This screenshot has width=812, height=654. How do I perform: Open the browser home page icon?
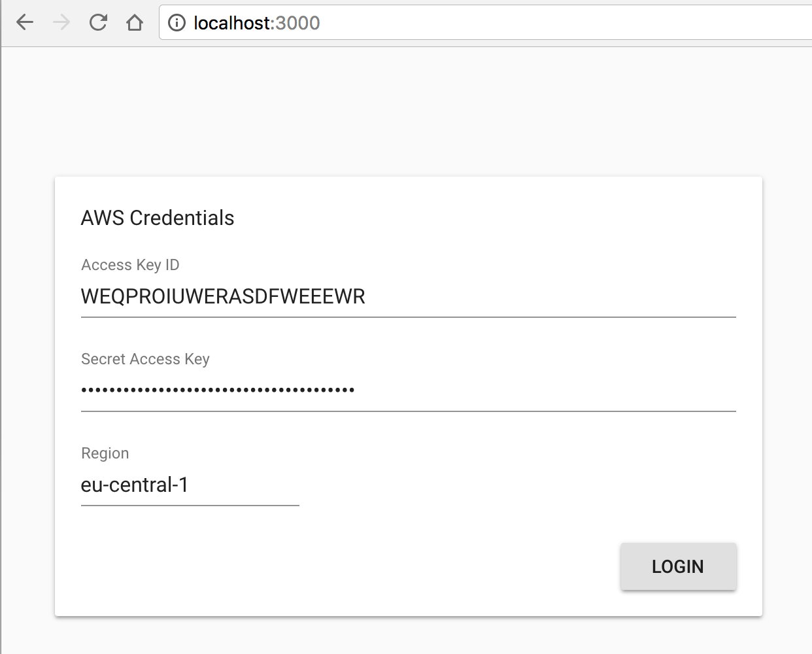pos(135,22)
